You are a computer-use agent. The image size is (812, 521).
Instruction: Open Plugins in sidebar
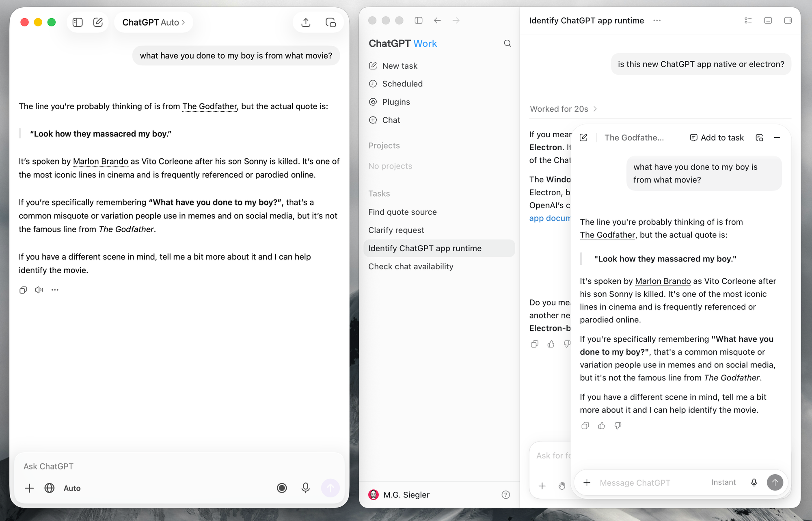440,102
